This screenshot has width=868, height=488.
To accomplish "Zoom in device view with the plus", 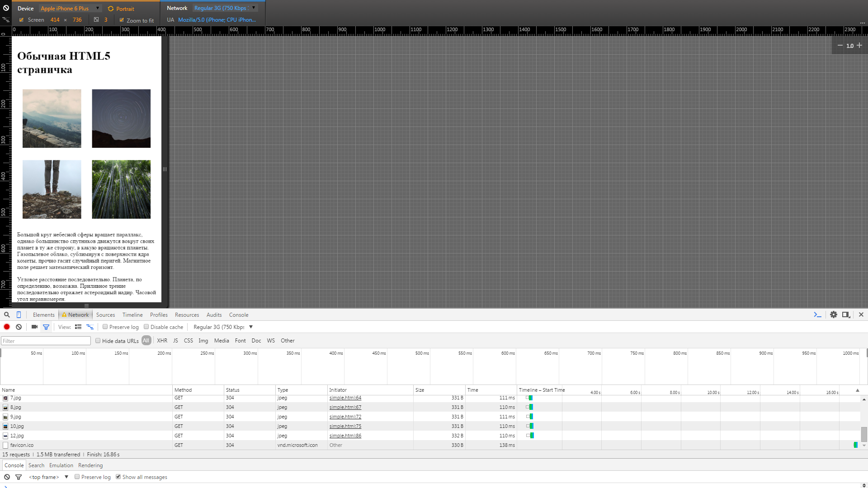I will pos(859,46).
